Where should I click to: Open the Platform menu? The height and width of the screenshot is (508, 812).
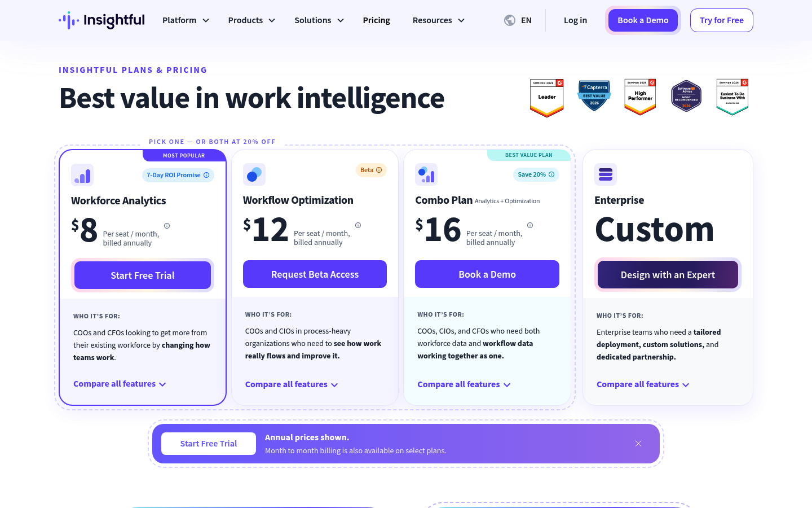tap(186, 20)
